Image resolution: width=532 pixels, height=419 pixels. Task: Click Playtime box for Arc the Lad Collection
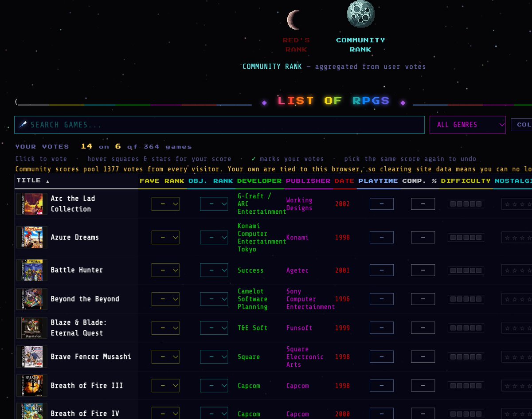382,204
